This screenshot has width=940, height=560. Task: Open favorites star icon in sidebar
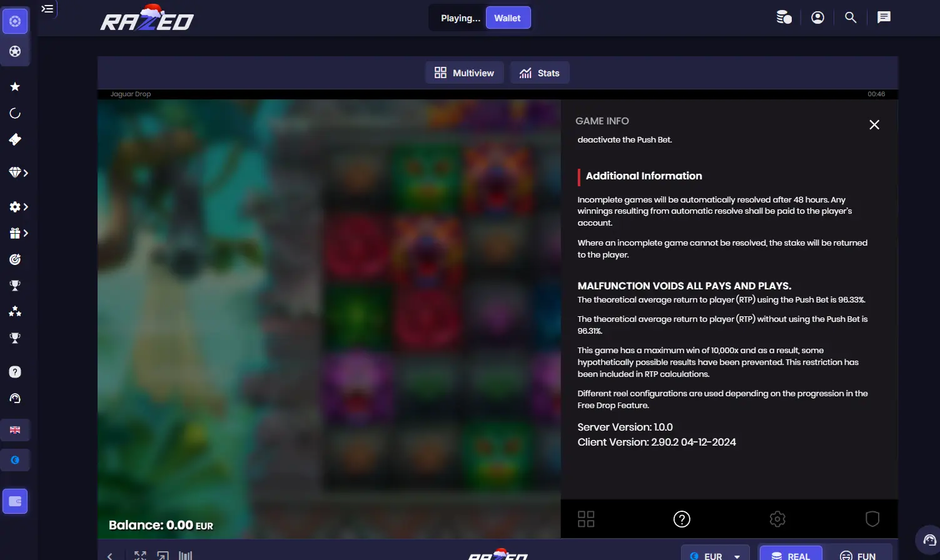coord(15,87)
